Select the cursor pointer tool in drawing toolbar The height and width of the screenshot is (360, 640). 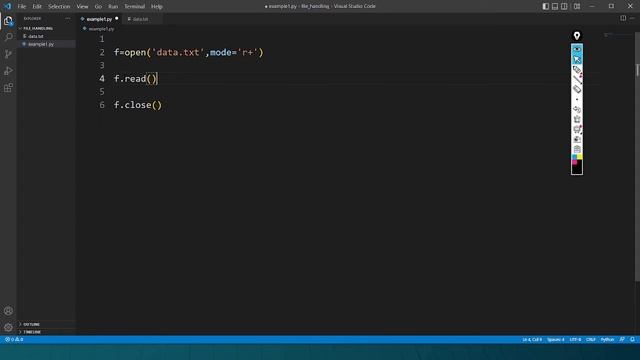(x=577, y=60)
